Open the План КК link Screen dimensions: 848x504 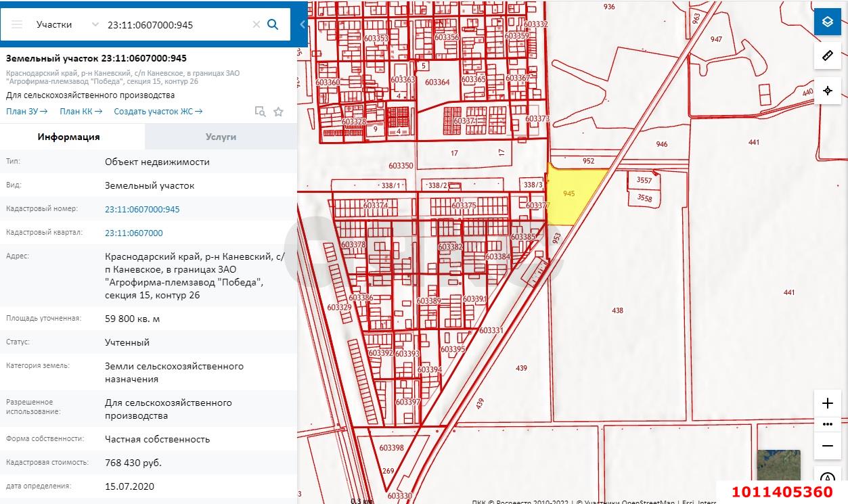81,112
